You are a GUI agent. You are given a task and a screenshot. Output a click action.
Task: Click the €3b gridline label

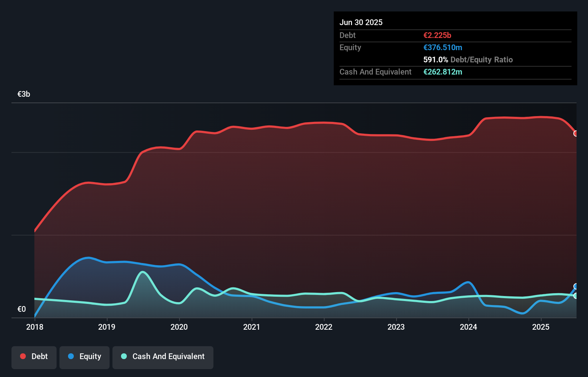(24, 94)
